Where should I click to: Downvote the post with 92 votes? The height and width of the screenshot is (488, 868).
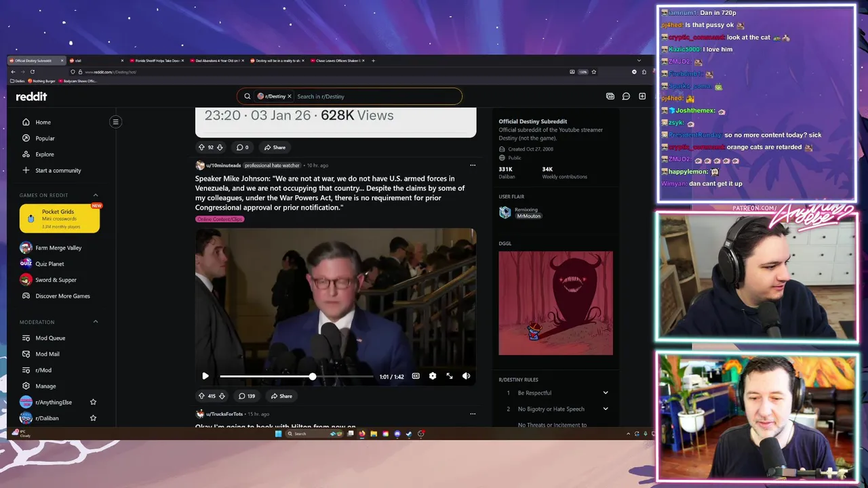220,147
